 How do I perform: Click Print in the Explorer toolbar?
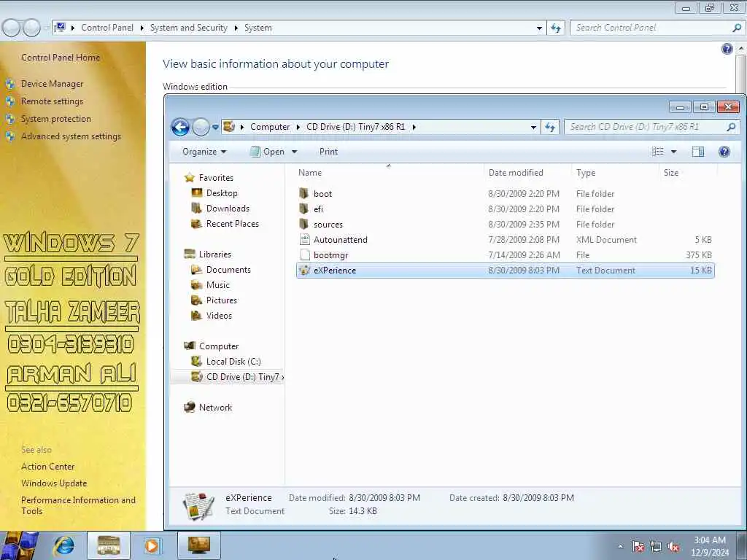tap(328, 152)
